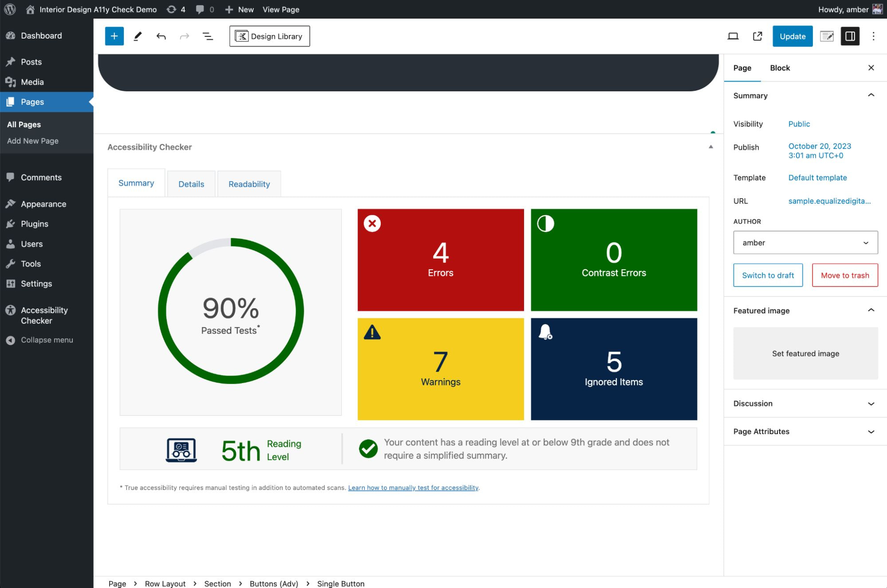Click the Set featured image area
Image resolution: width=887 pixels, height=588 pixels.
[x=805, y=353]
